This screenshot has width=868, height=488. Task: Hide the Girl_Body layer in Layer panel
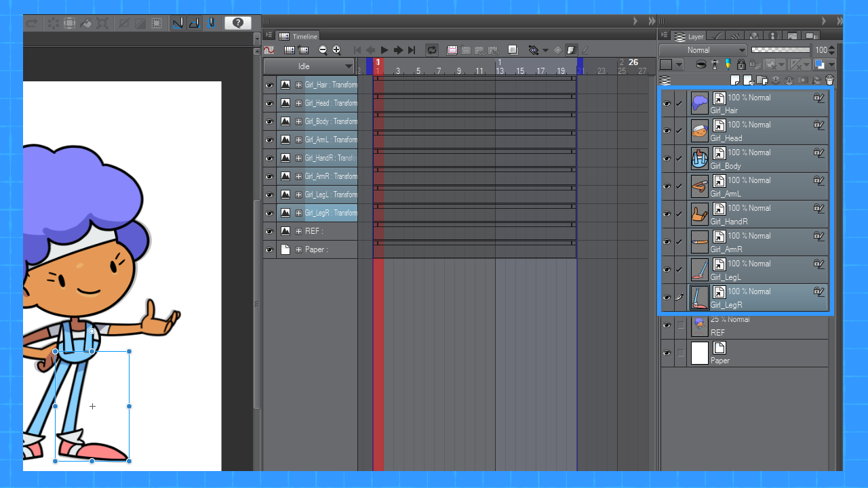[x=667, y=159]
